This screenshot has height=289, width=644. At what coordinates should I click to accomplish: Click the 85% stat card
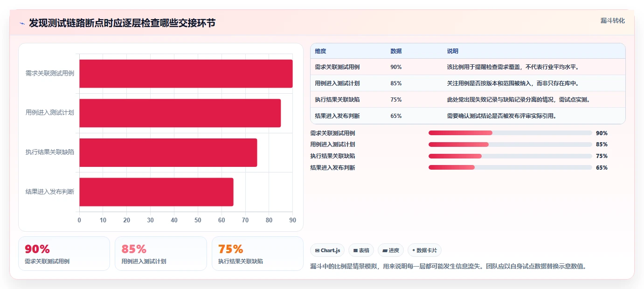pos(161,254)
